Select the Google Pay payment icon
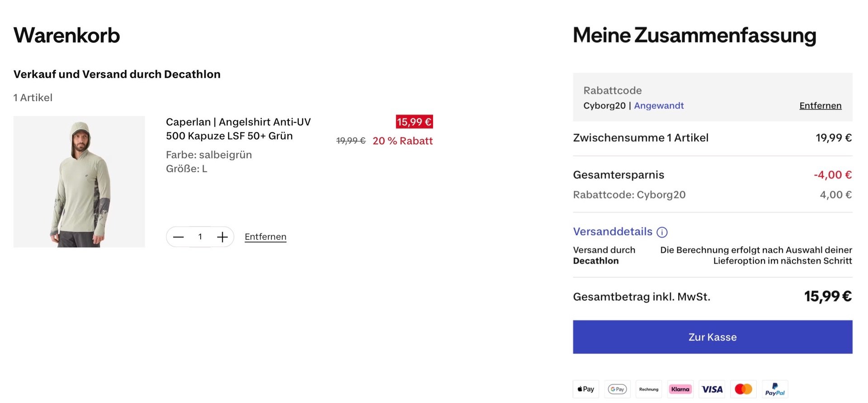This screenshot has height=403, width=868. click(x=618, y=389)
